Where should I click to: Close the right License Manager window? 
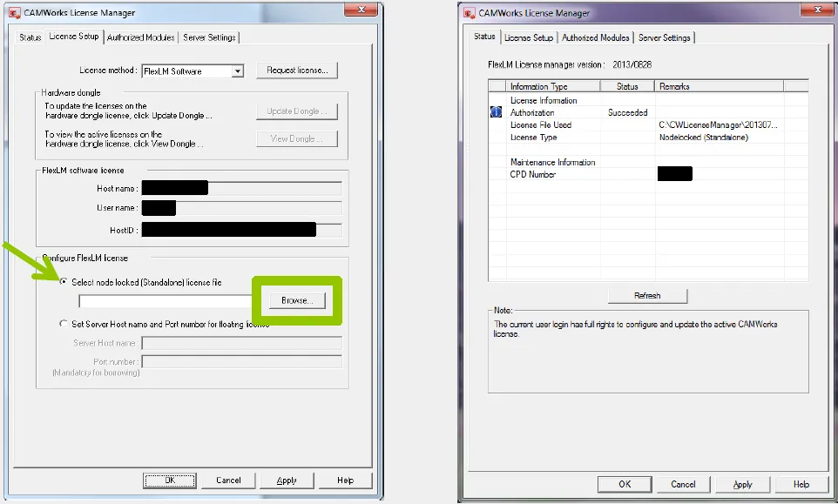(x=817, y=9)
